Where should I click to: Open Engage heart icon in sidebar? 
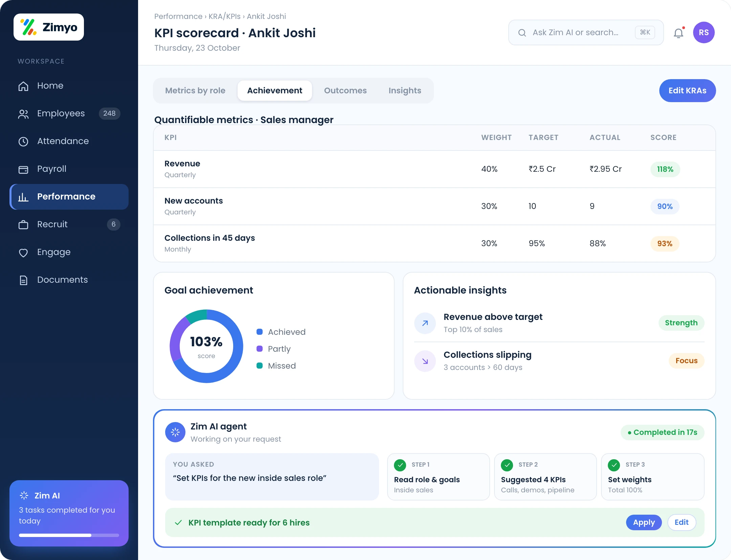[x=23, y=252]
